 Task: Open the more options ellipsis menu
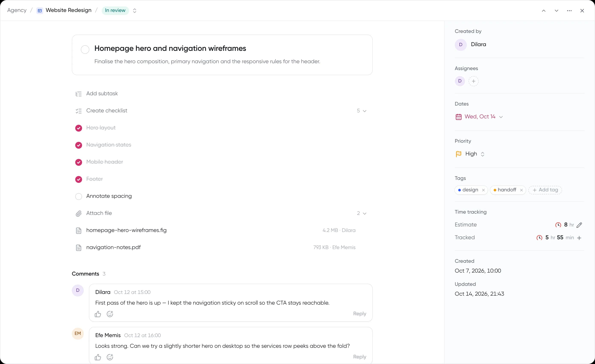pos(569,11)
